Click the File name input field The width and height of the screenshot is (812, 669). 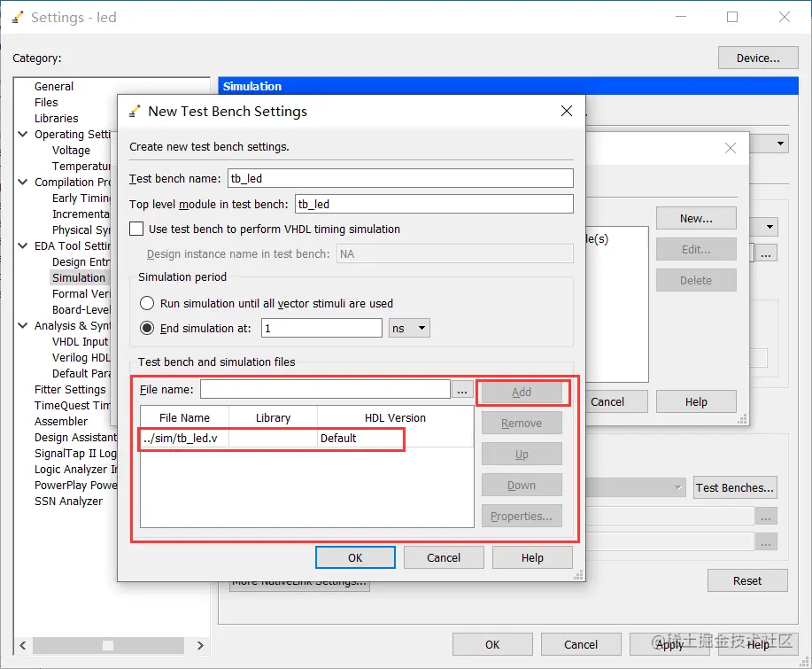(325, 389)
